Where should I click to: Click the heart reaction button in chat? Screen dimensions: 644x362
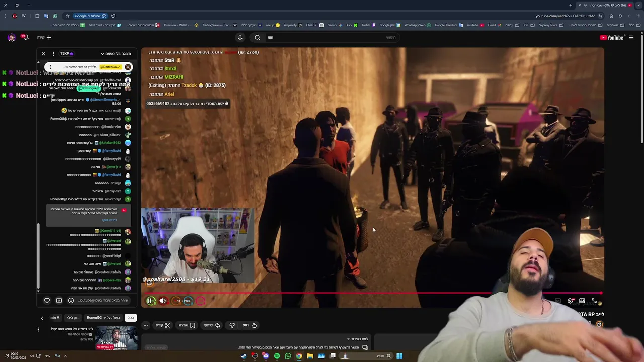47,301
